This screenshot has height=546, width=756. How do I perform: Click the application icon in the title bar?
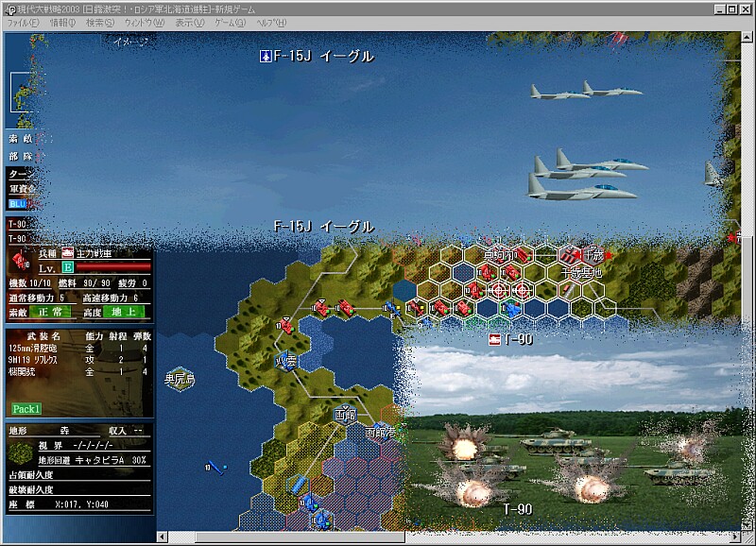pos(10,9)
